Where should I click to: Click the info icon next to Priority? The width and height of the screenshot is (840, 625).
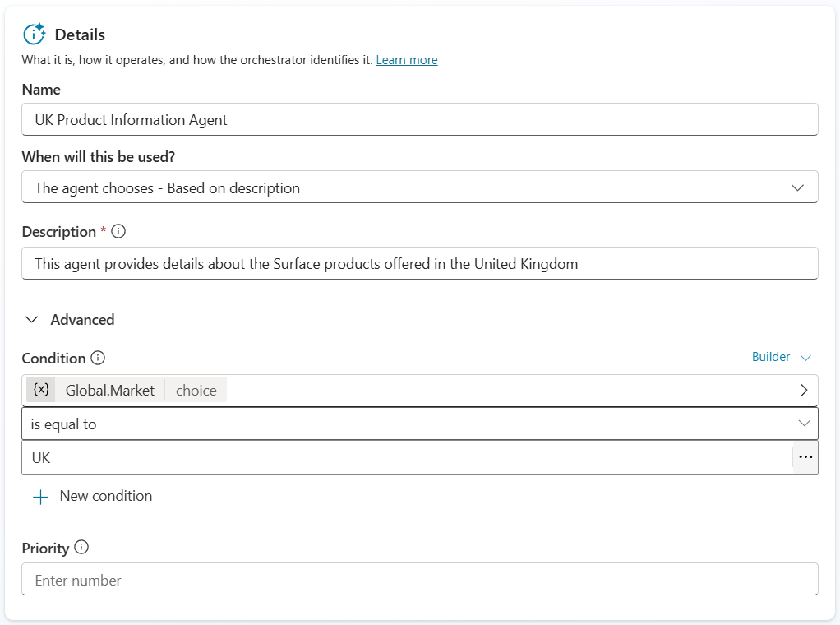[x=81, y=548]
